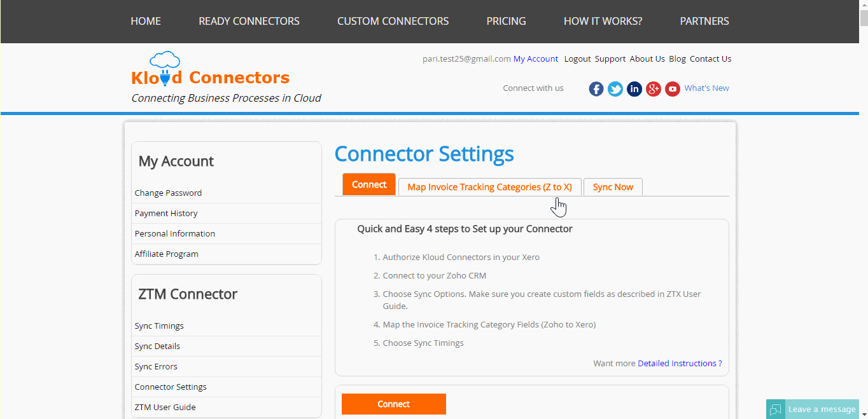Open the Twitter social icon
The width and height of the screenshot is (868, 419).
coord(615,89)
